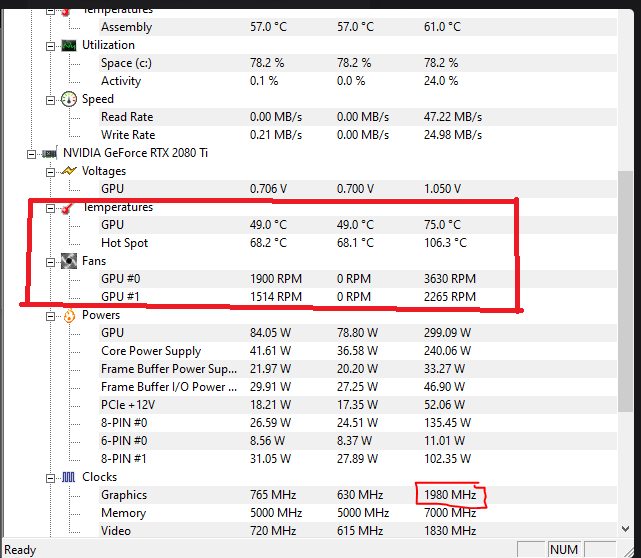
Task: Click the Ready status text
Action: (x=20, y=550)
